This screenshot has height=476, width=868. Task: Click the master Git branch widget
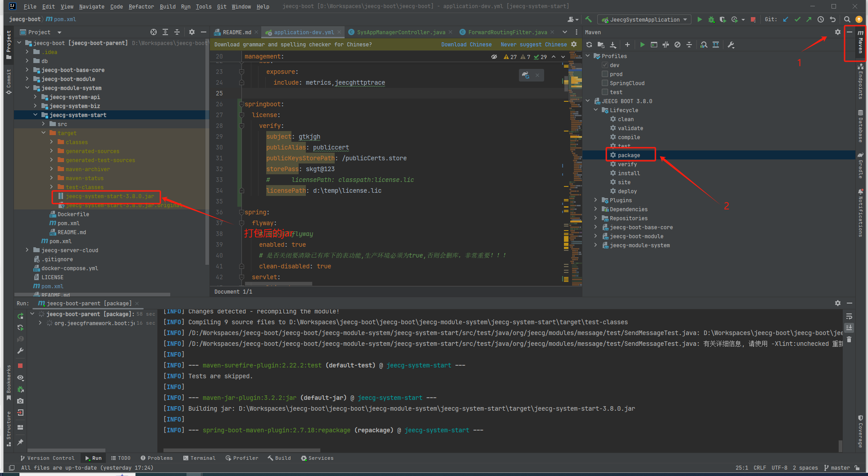pyautogui.click(x=837, y=468)
